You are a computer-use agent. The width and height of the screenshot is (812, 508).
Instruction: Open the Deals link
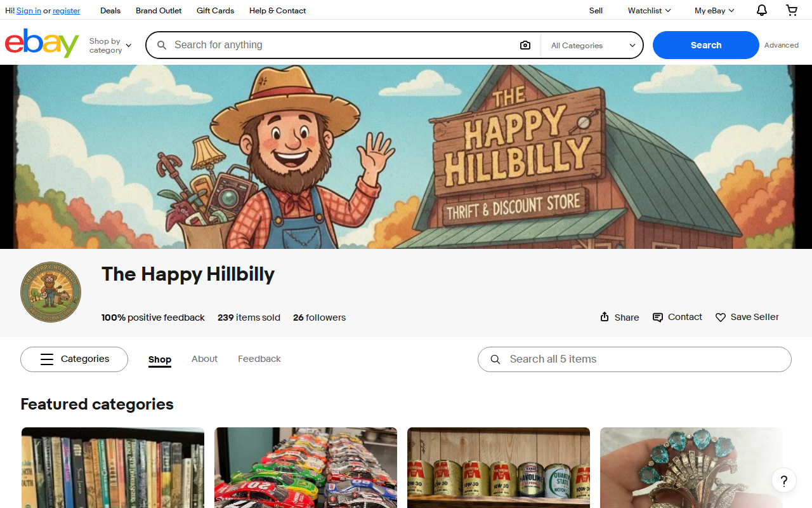(110, 11)
